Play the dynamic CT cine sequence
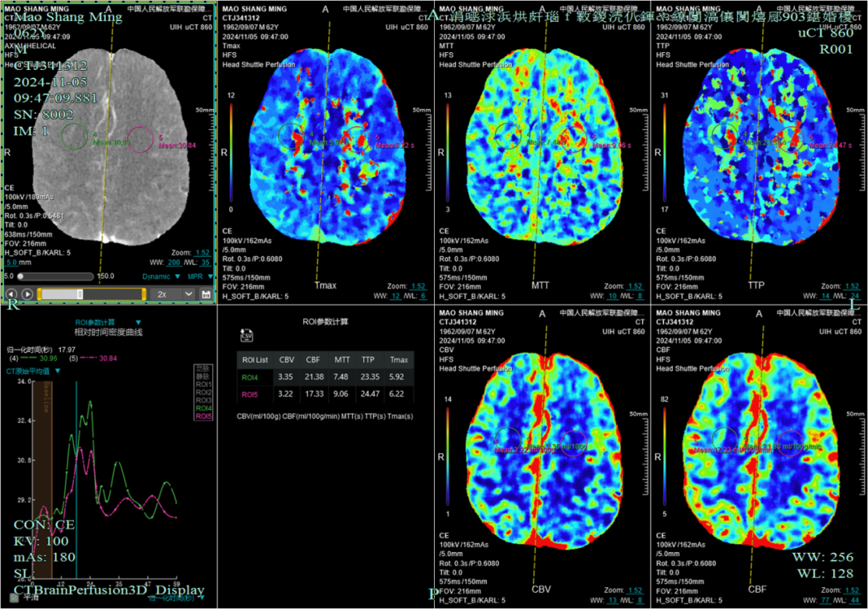The image size is (868, 609). [x=27, y=294]
